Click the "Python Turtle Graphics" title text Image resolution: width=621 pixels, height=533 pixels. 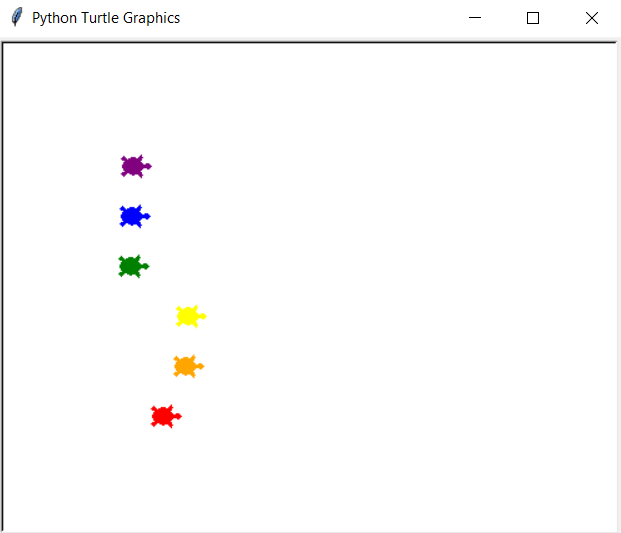pos(106,18)
